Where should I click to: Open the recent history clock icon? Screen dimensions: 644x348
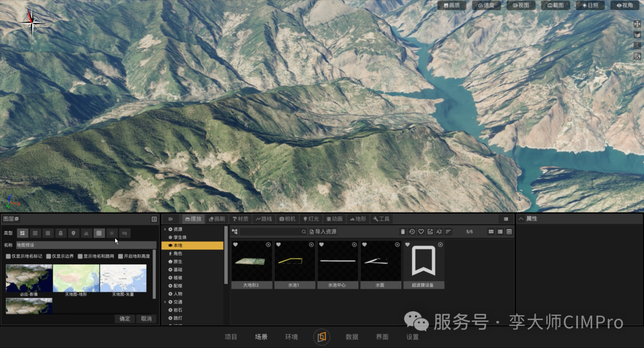click(x=412, y=232)
